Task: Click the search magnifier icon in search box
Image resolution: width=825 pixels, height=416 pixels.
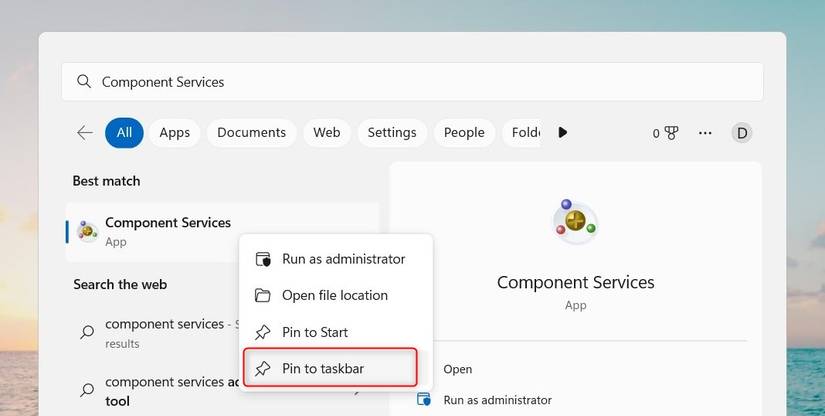Action: [x=84, y=82]
